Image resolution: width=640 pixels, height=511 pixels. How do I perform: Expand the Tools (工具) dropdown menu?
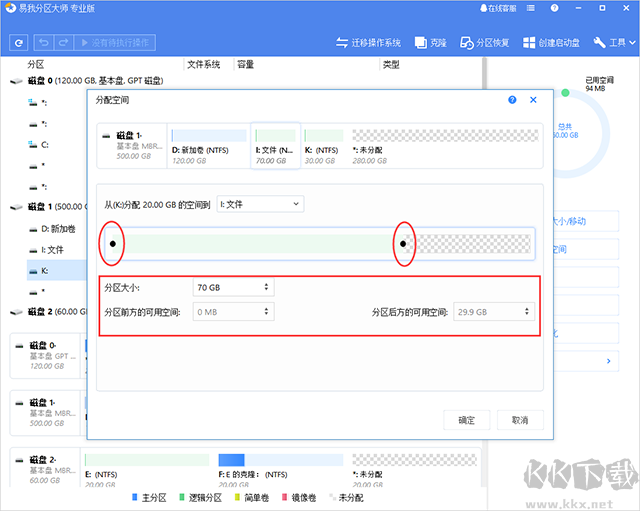point(614,42)
